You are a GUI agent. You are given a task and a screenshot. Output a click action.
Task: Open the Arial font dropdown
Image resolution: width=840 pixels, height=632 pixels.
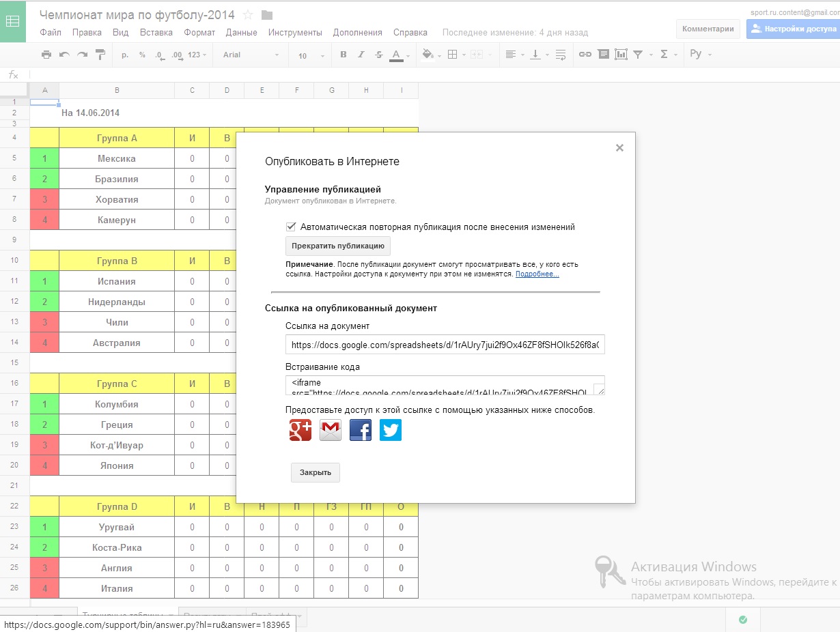coord(251,55)
